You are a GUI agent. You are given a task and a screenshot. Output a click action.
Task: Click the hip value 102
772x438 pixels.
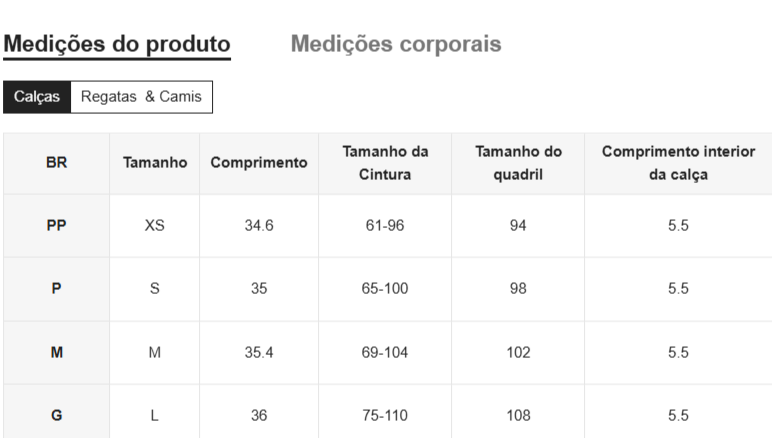(518, 352)
